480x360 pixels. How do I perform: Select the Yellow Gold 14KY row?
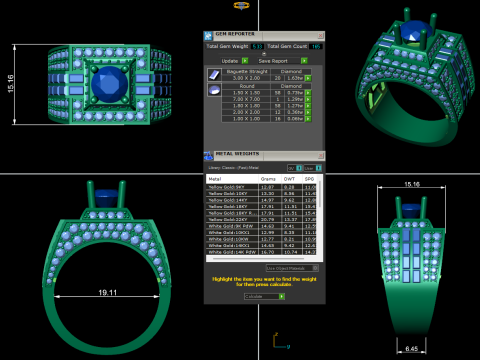coord(261,200)
